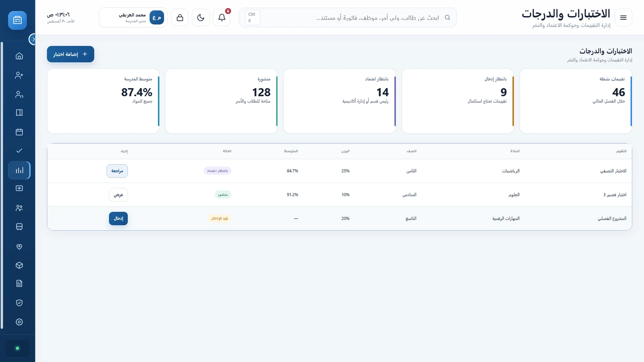Image resolution: width=644 pixels, height=362 pixels.
Task: Click the app logo at sidebar top
Action: coord(17,20)
